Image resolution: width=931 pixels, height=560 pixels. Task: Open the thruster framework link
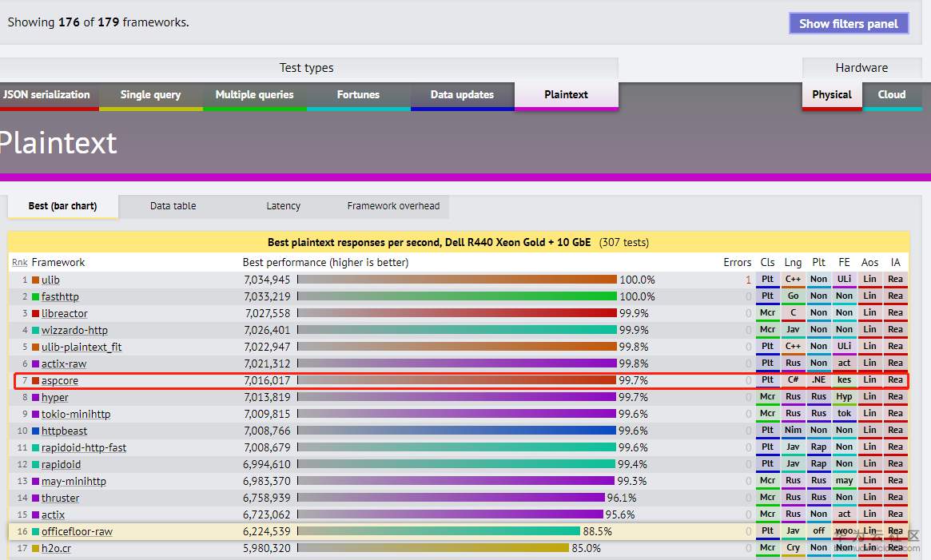pos(61,498)
